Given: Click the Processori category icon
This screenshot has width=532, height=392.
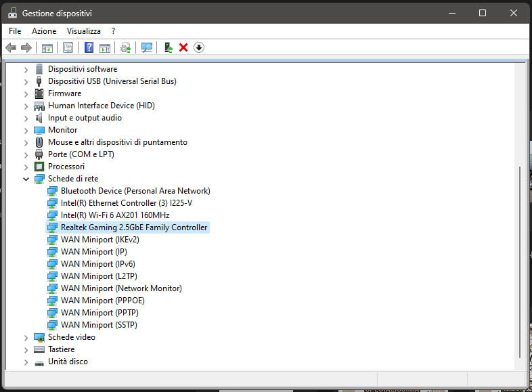Looking at the screenshot, I should pos(39,167).
